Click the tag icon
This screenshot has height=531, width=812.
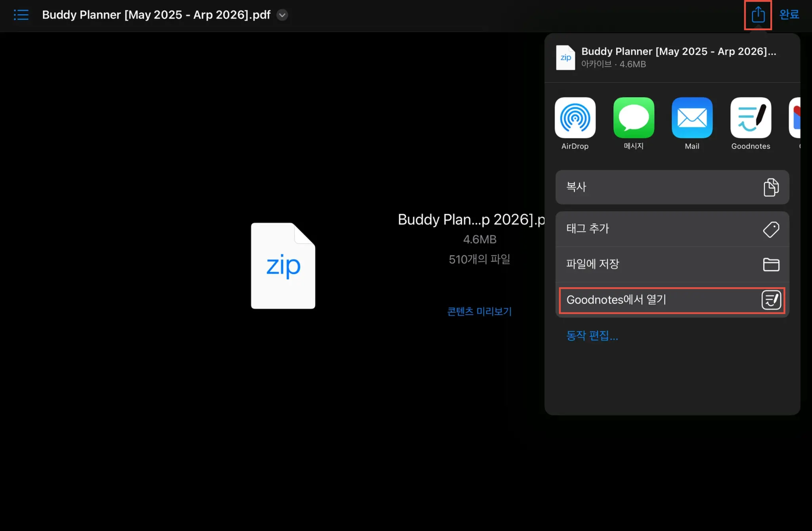(771, 229)
